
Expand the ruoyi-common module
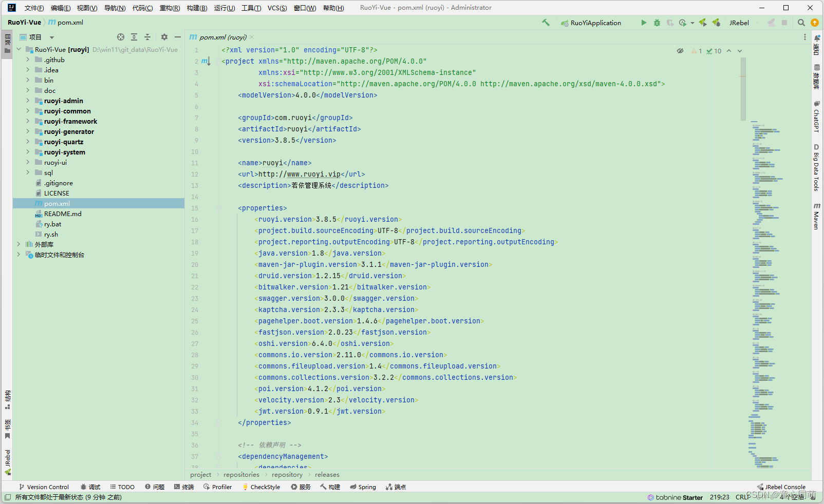28,111
